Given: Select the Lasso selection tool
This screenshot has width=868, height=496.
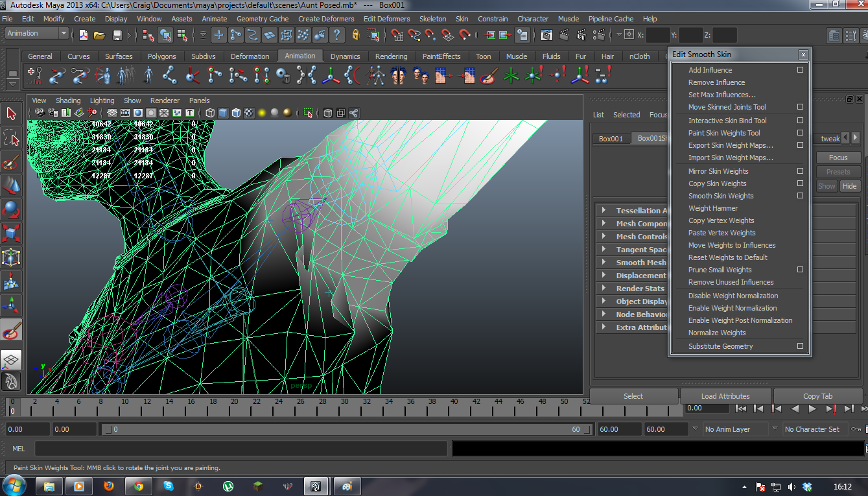Looking at the screenshot, I should click(x=11, y=137).
